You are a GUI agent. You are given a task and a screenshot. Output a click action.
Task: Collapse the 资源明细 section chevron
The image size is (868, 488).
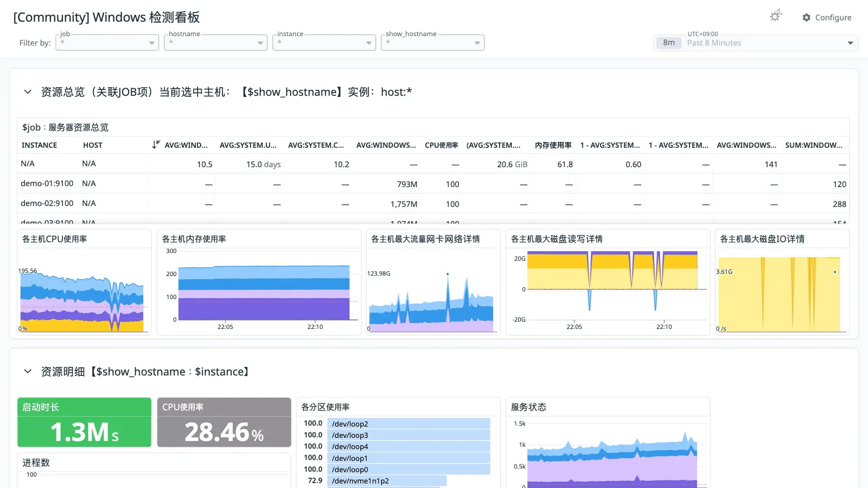[28, 371]
